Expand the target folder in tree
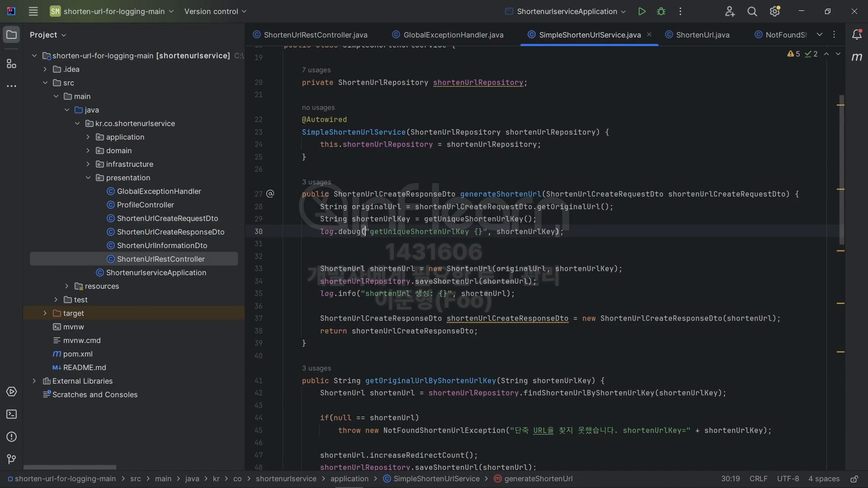This screenshot has width=868, height=488. (x=45, y=313)
